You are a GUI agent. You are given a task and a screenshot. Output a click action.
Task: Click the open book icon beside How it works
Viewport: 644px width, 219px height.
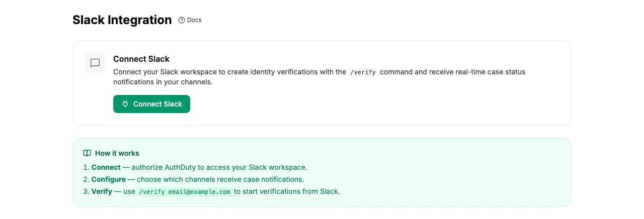coord(87,153)
